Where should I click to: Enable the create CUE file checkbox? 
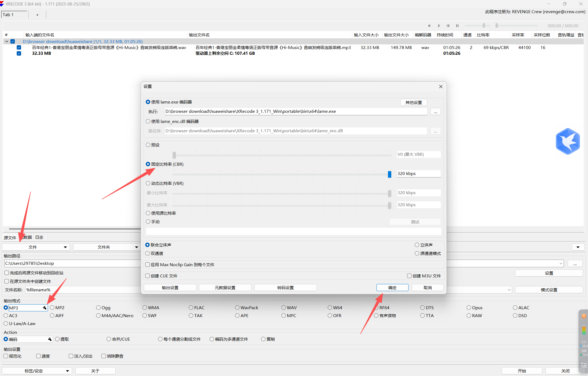click(x=147, y=276)
